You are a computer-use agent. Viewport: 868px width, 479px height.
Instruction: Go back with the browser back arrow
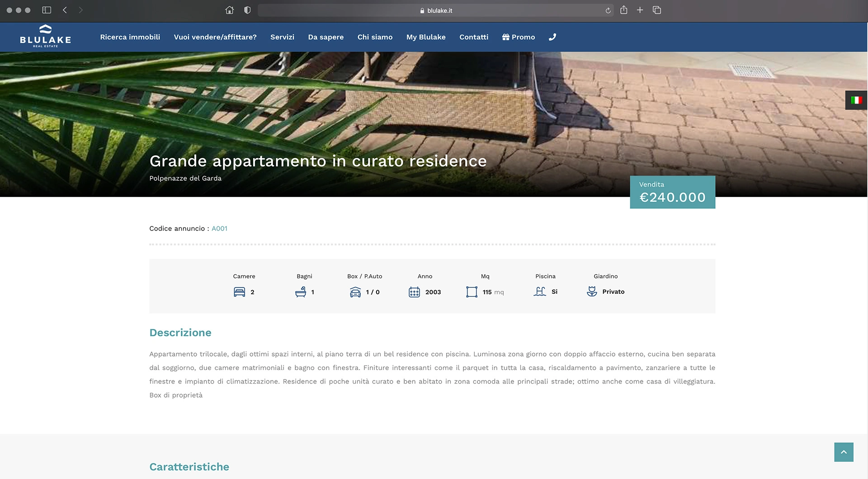point(65,10)
